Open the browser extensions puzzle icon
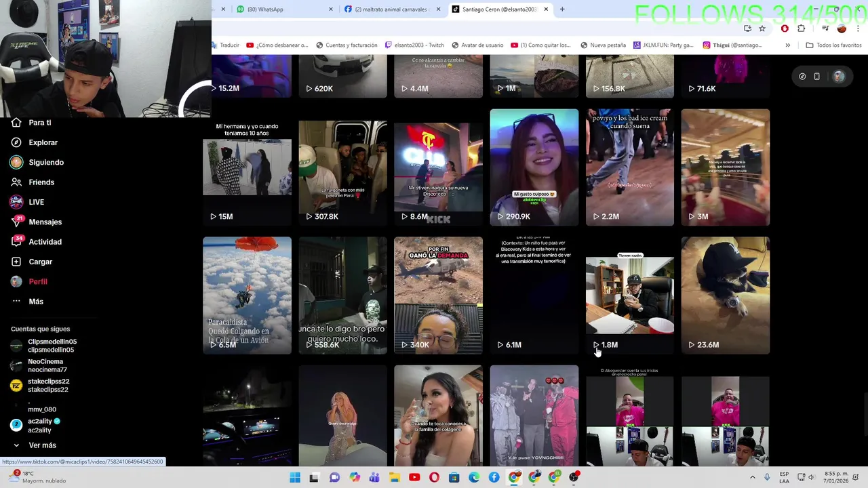The width and height of the screenshot is (868, 488). tap(802, 28)
